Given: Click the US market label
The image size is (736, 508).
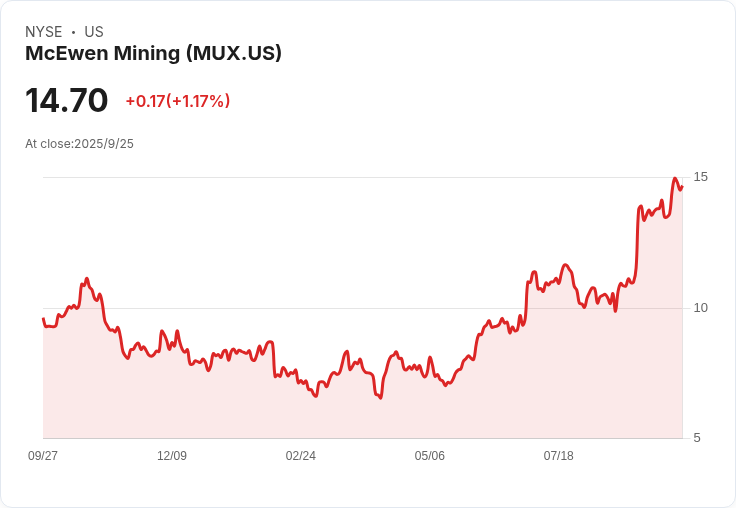Looking at the screenshot, I should (x=94, y=32).
